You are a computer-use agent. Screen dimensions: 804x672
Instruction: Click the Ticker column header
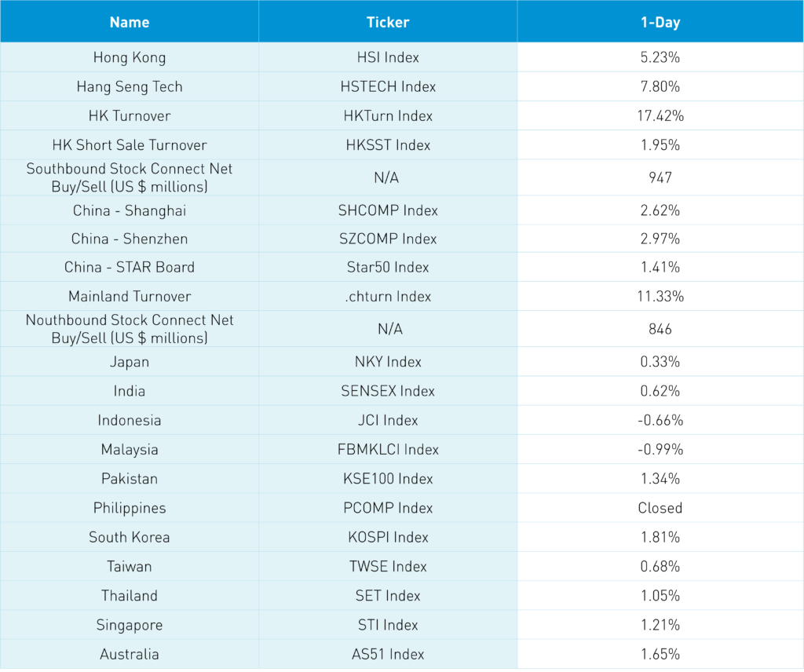pos(388,22)
